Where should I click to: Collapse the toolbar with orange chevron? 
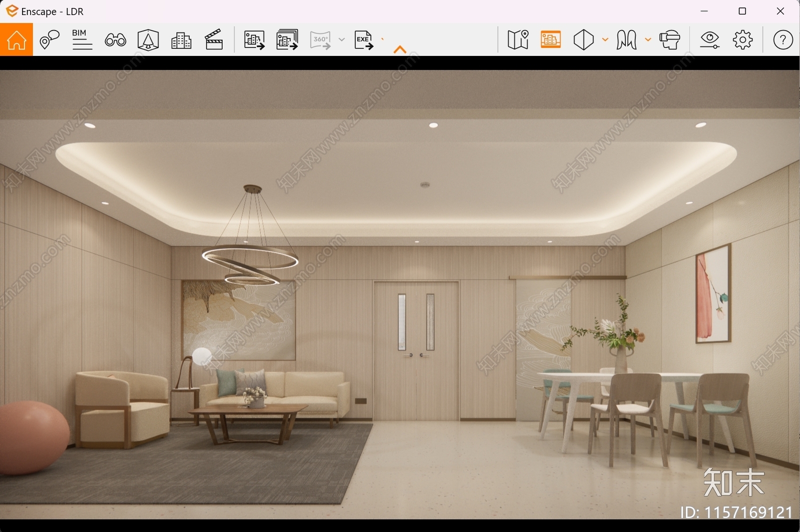400,49
